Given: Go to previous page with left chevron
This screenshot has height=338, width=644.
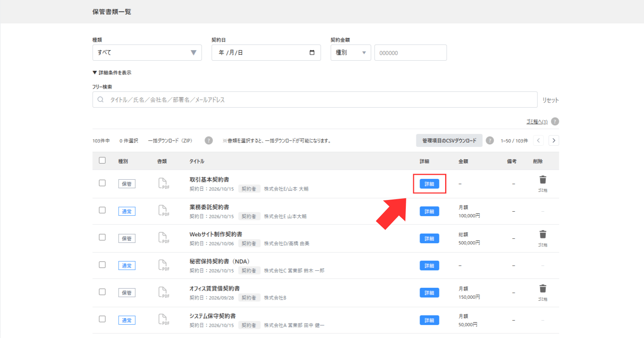Looking at the screenshot, I should point(538,140).
